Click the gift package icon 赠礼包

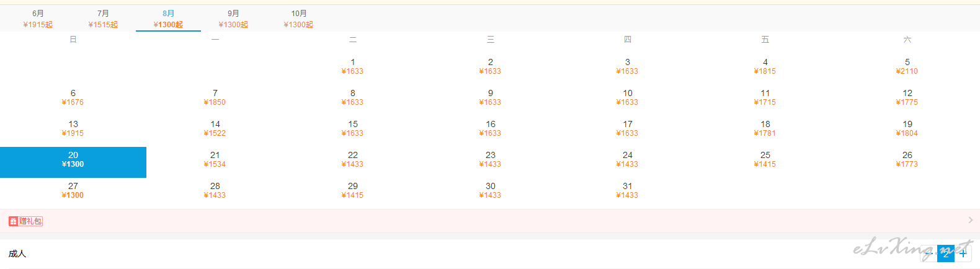coord(25,221)
